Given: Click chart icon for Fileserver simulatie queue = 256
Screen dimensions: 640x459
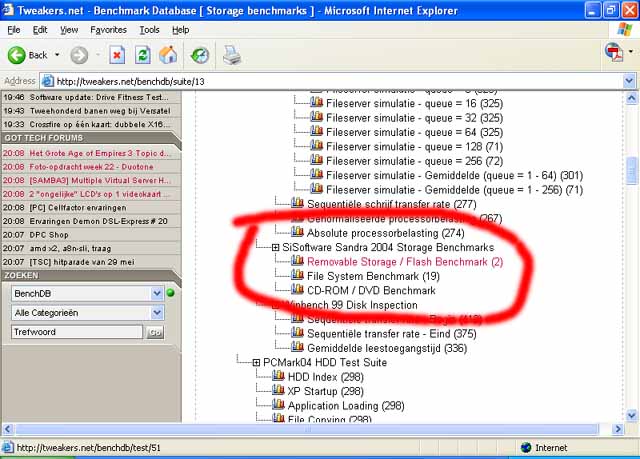Looking at the screenshot, I should (x=316, y=159).
